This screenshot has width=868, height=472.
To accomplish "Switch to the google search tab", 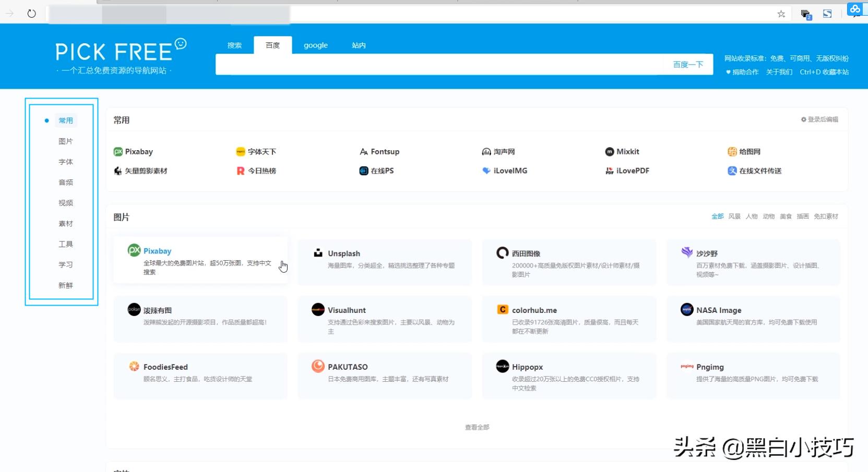I will coord(316,45).
